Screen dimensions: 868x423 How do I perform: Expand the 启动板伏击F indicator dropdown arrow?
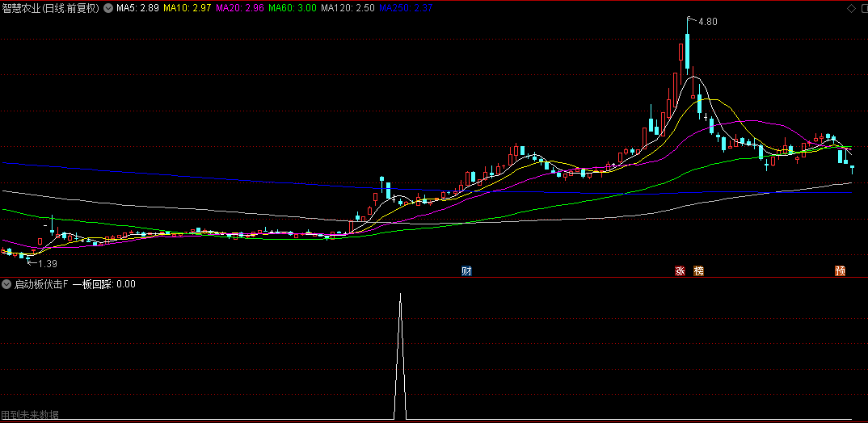[x=6, y=284]
